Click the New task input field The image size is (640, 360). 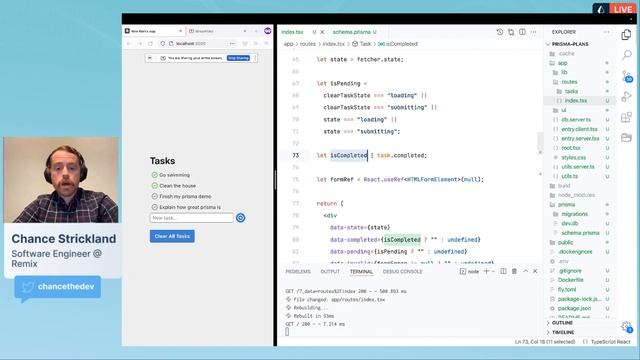pos(191,218)
